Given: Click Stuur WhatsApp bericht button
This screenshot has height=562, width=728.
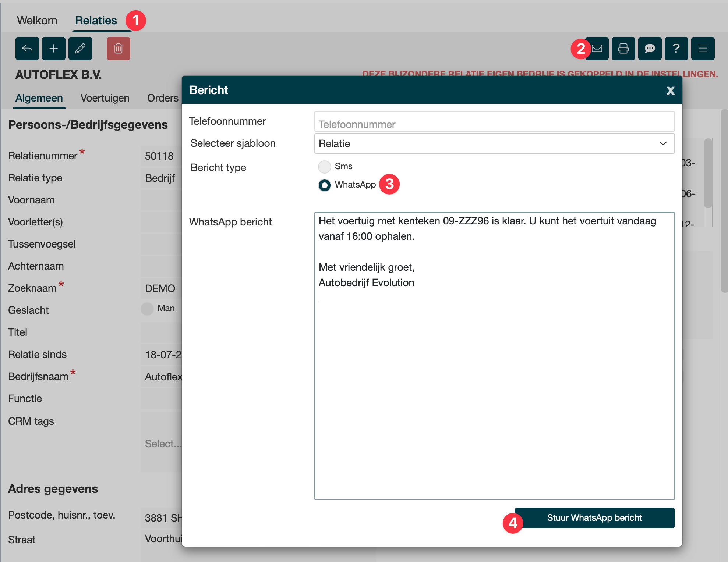Looking at the screenshot, I should tap(594, 518).
